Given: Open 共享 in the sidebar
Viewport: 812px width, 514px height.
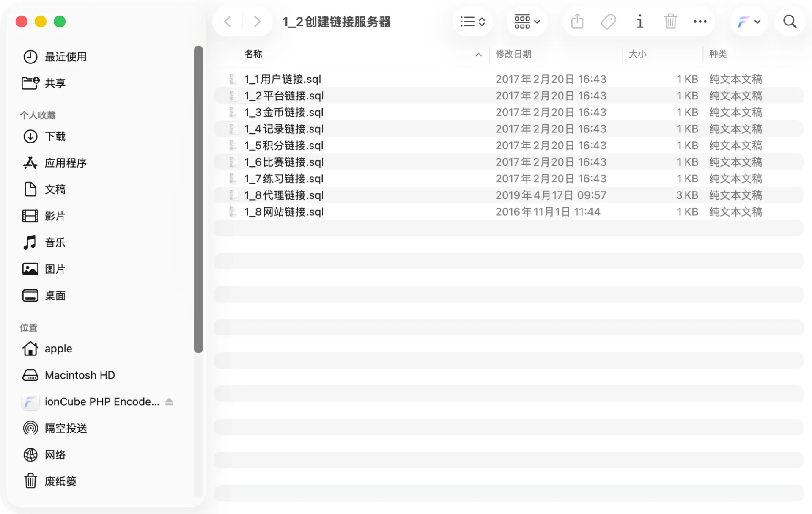Looking at the screenshot, I should 44,83.
